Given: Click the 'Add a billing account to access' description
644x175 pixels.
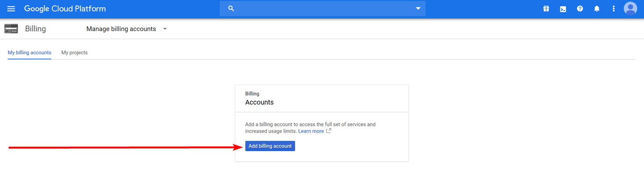Looking at the screenshot, I should (x=310, y=128).
